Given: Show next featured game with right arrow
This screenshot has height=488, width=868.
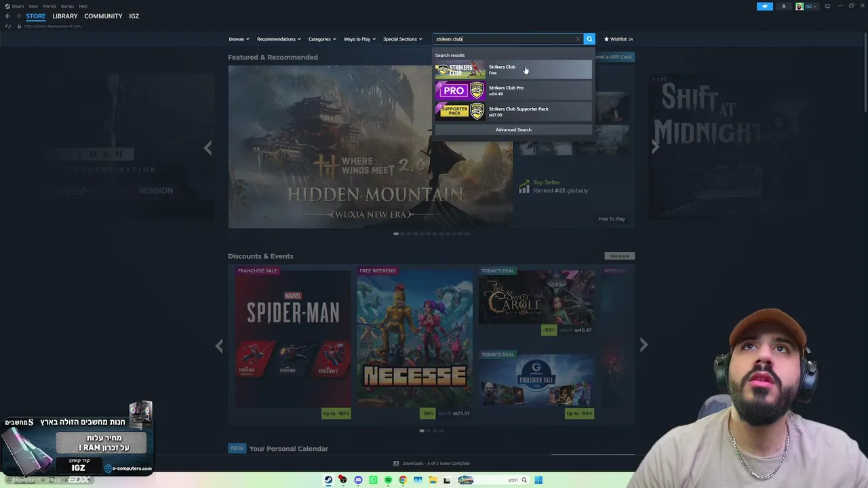Looking at the screenshot, I should 655,148.
